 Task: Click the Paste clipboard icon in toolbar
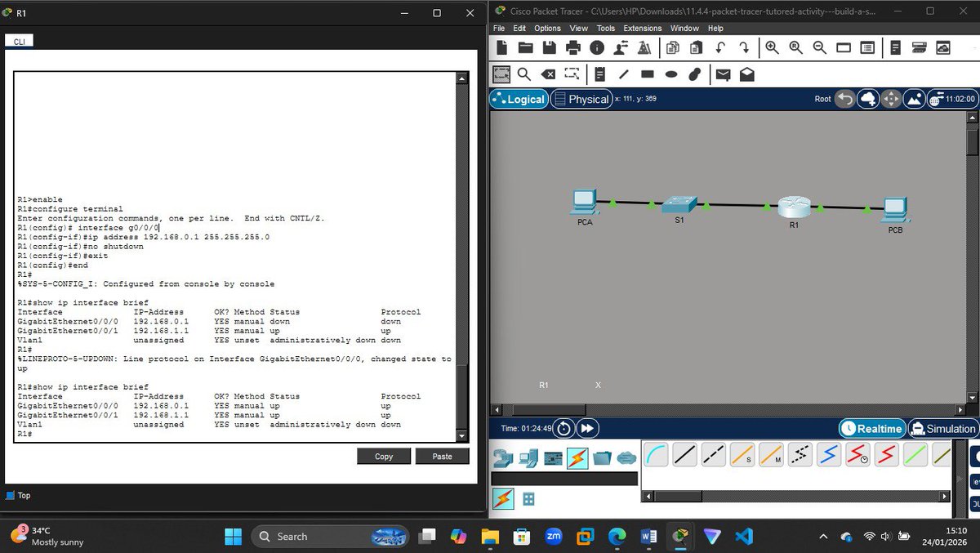coord(696,48)
